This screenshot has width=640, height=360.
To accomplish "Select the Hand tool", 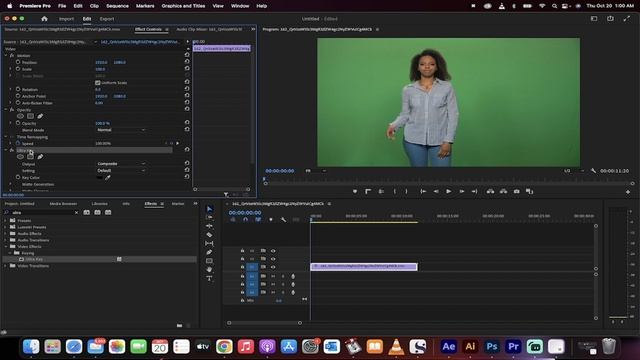I will [209, 269].
